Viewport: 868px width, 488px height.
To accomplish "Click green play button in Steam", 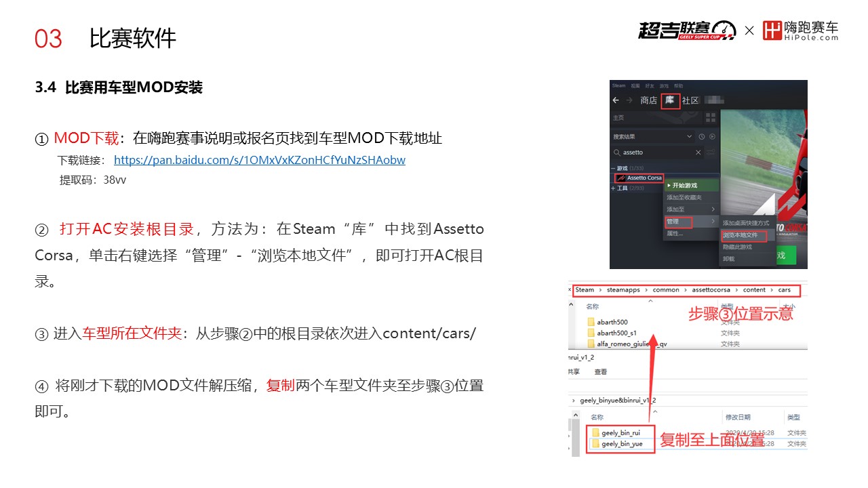I will coord(786,255).
